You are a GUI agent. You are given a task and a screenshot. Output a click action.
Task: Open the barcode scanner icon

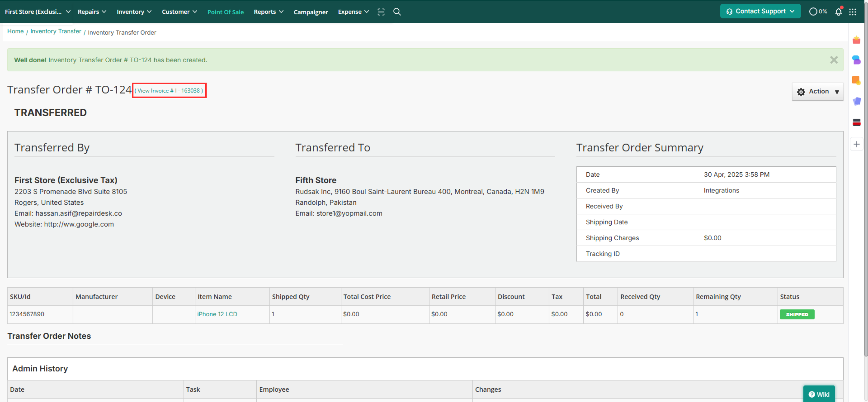(381, 12)
